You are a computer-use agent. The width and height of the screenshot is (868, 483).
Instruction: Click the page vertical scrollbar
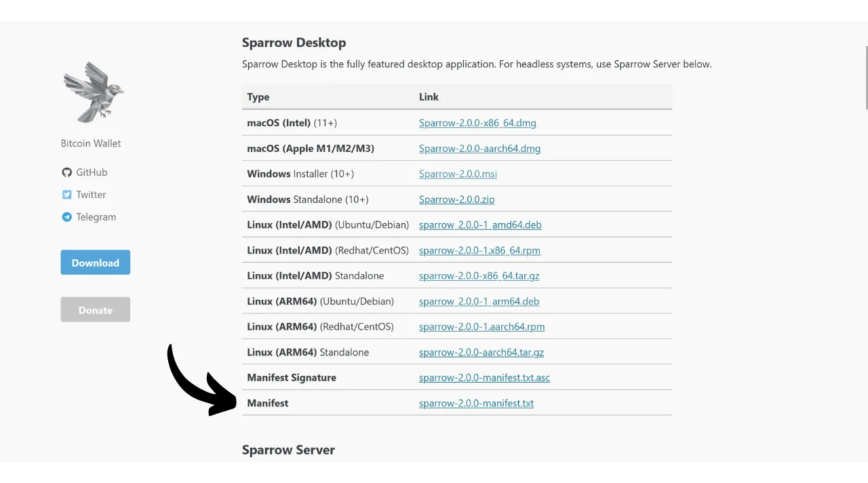[x=865, y=76]
